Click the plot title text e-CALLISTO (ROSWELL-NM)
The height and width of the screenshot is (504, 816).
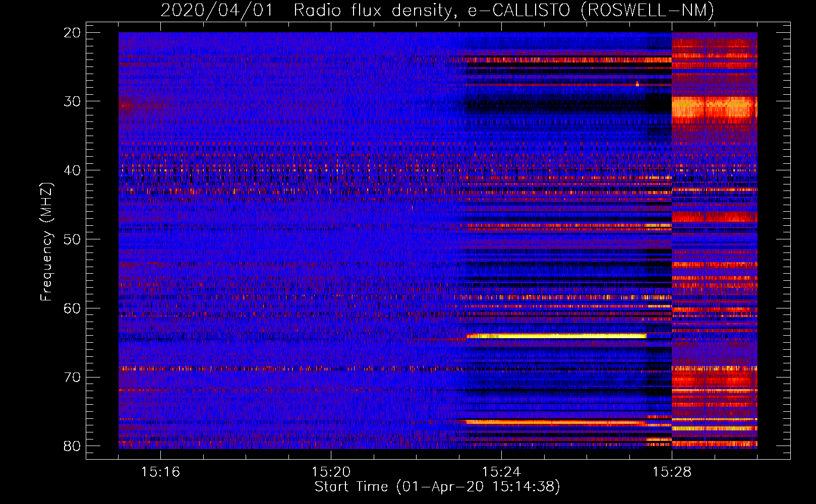pyautogui.click(x=591, y=10)
